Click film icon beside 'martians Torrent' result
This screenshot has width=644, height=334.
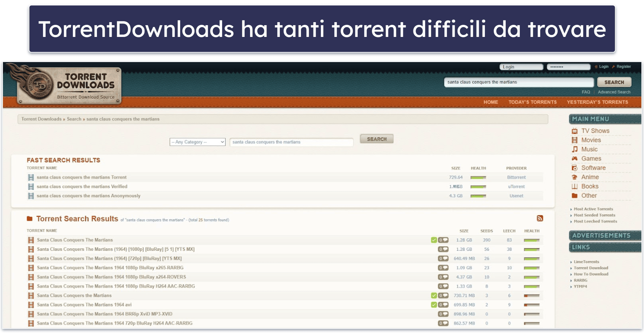pyautogui.click(x=31, y=177)
